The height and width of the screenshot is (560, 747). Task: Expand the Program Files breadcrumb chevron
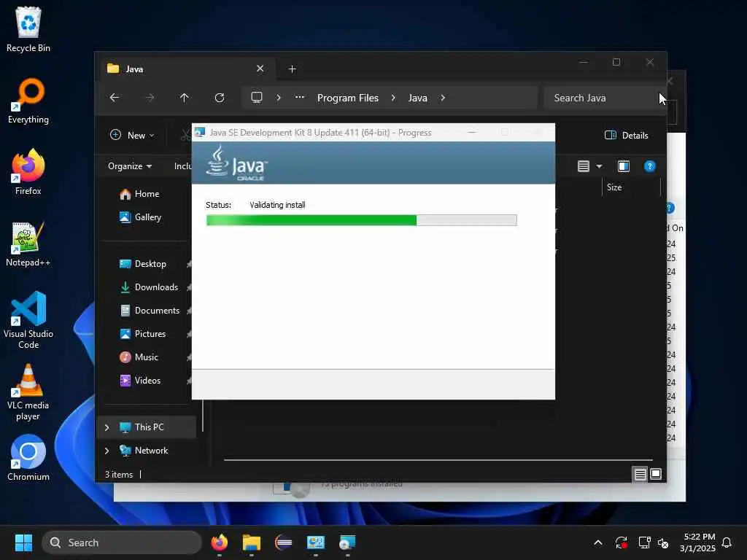pyautogui.click(x=393, y=98)
